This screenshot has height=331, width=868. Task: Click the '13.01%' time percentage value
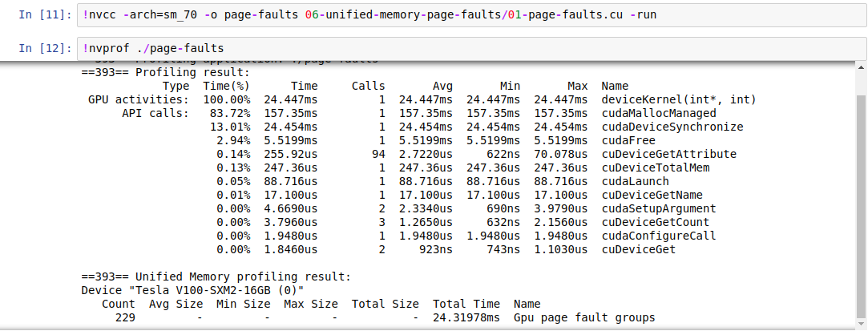pos(230,127)
